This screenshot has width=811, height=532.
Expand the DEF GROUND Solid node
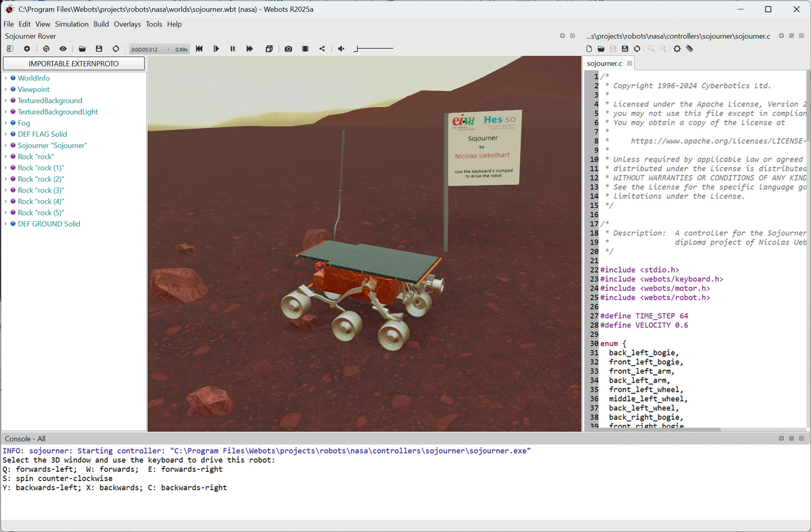coord(6,224)
